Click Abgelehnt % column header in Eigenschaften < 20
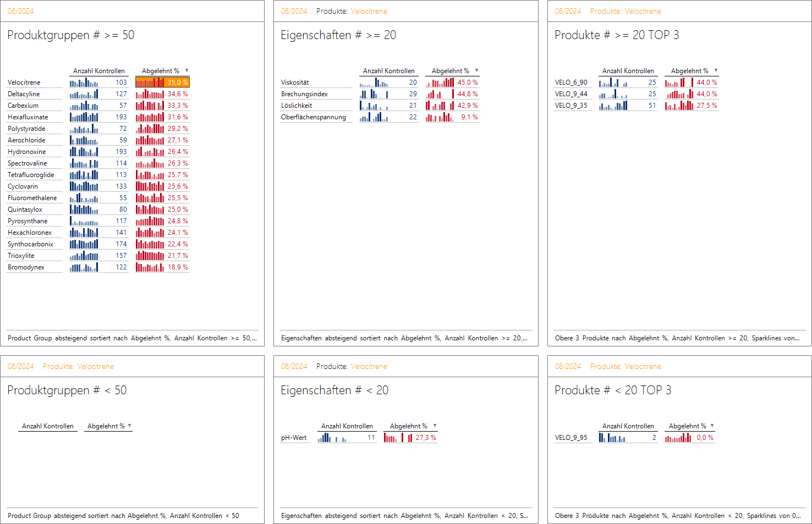812x524 pixels. pos(408,426)
